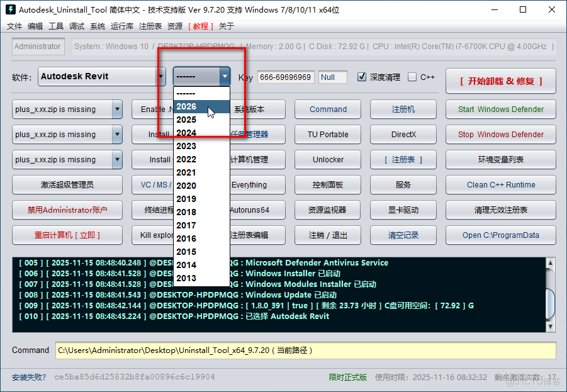Expand the first plus_x.xx.zip dropdown
This screenshot has height=392, width=567.
116,109
